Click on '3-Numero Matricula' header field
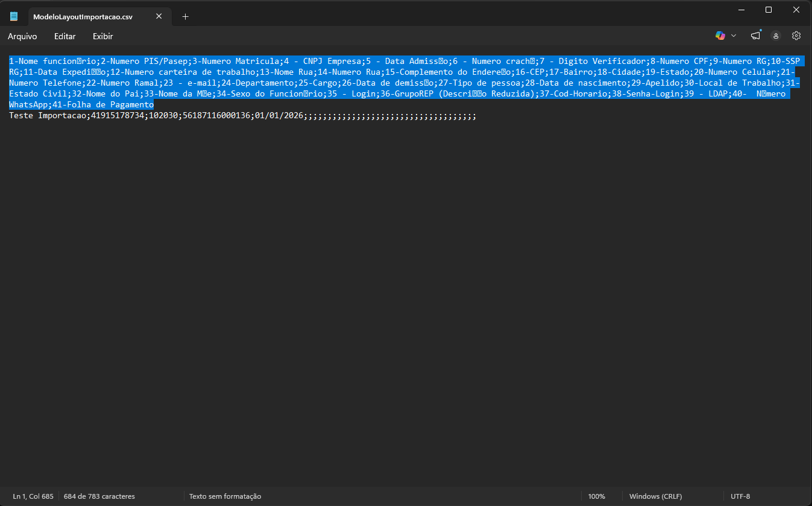The height and width of the screenshot is (506, 812). tap(236, 61)
